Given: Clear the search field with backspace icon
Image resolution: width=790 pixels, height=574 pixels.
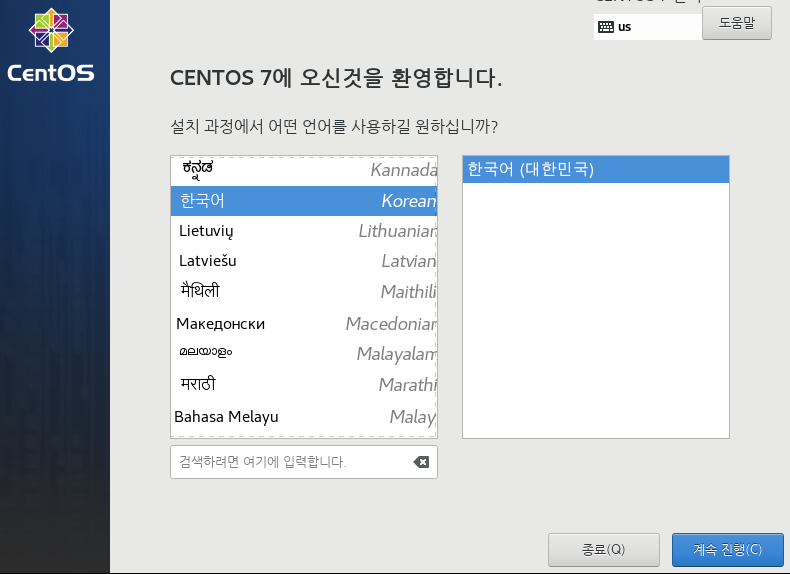Looking at the screenshot, I should coord(421,462).
